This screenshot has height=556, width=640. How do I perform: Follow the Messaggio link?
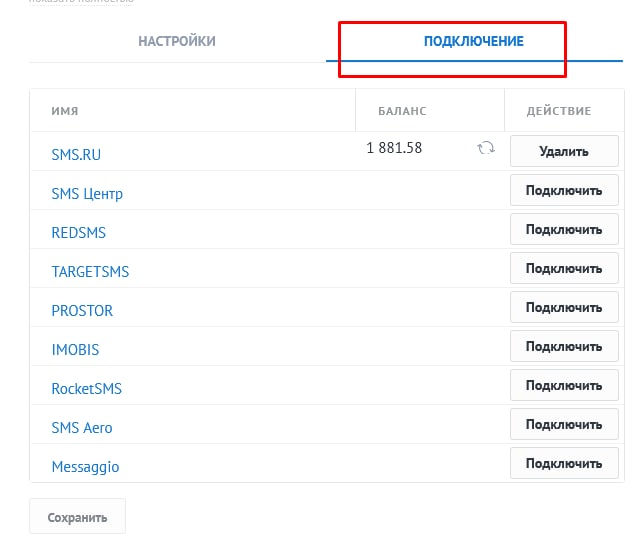85,467
